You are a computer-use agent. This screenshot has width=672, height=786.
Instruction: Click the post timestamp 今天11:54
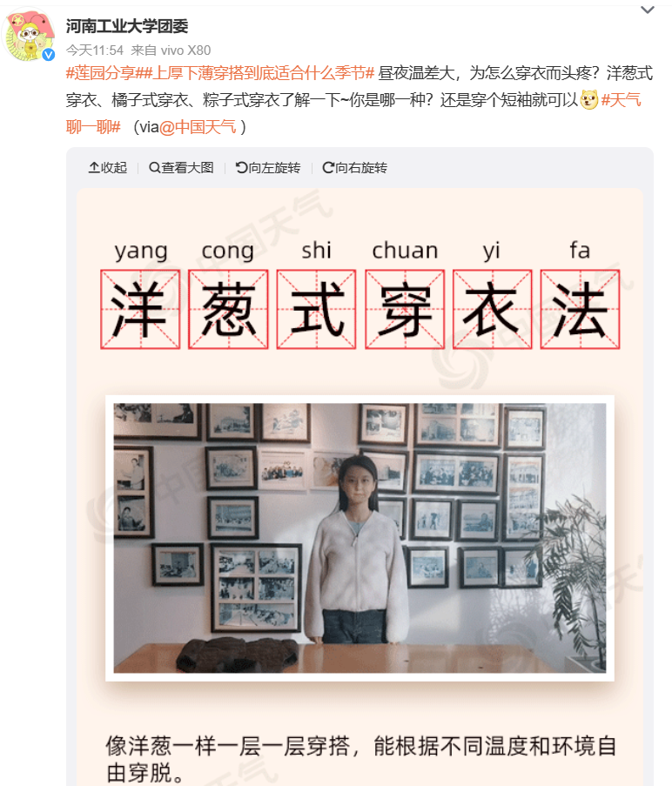click(x=95, y=50)
